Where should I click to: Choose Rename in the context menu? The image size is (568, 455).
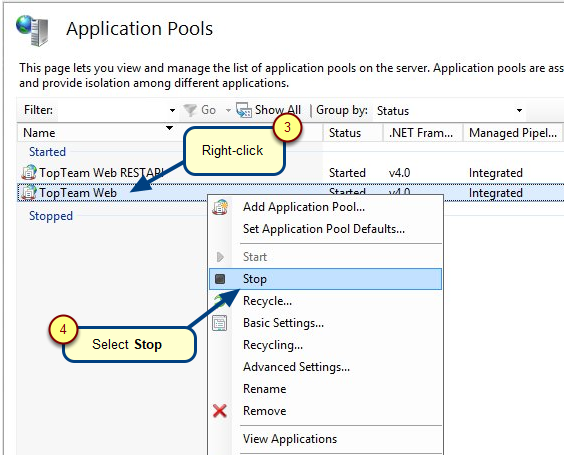pyautogui.click(x=325, y=389)
